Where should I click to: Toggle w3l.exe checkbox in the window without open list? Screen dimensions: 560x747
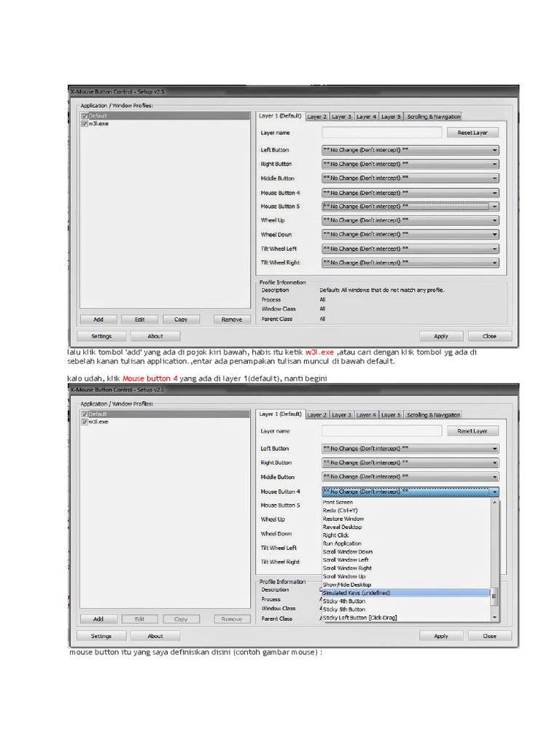[85, 123]
